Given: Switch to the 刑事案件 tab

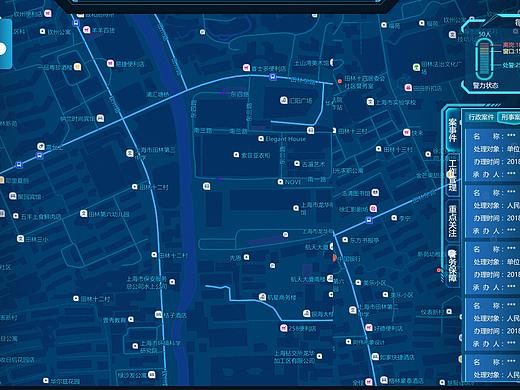Looking at the screenshot, I should click(510, 117).
